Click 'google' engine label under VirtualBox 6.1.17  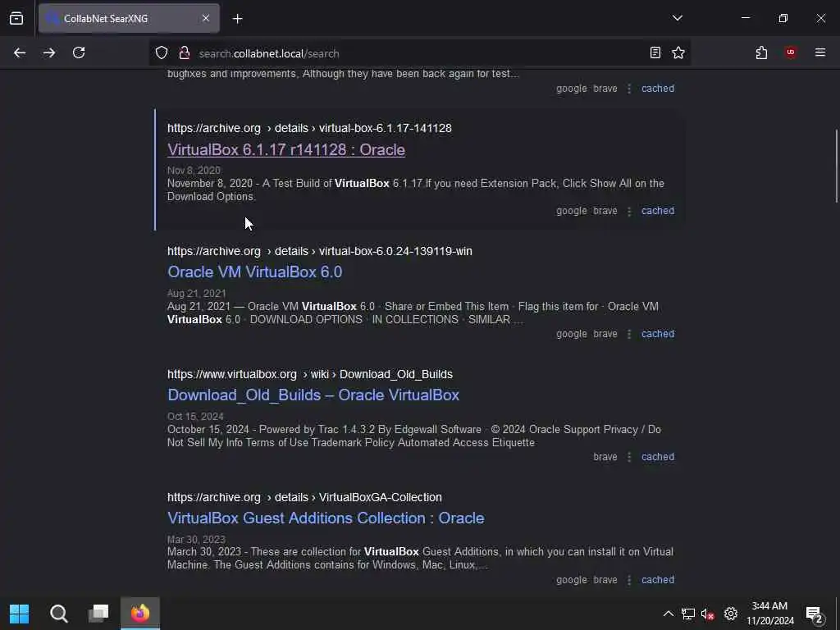[x=572, y=211]
